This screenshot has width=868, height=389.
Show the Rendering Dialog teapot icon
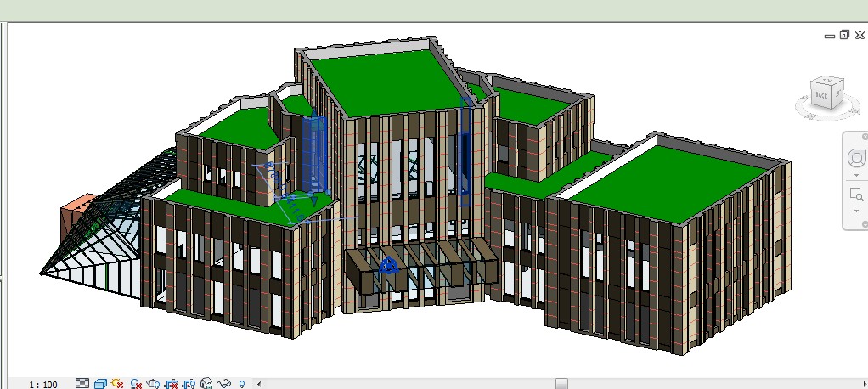pyautogui.click(x=154, y=383)
